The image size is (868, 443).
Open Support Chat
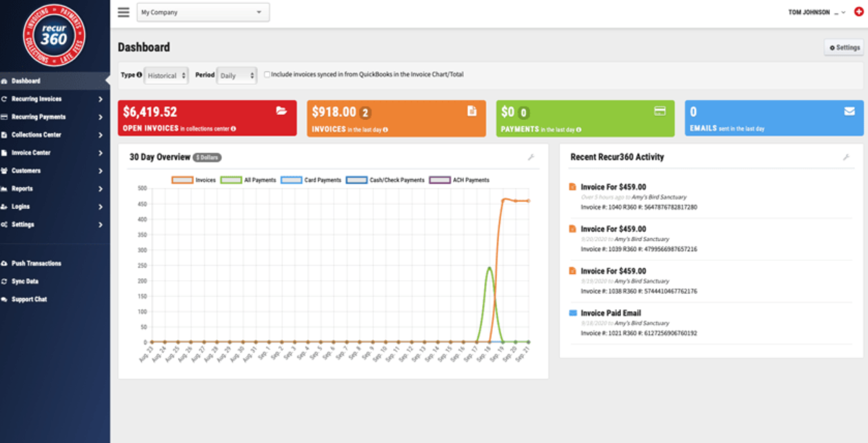pos(28,299)
